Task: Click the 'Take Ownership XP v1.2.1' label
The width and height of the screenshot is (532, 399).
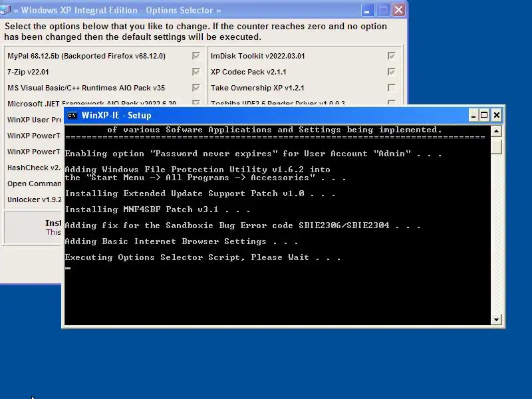Action: [x=257, y=88]
